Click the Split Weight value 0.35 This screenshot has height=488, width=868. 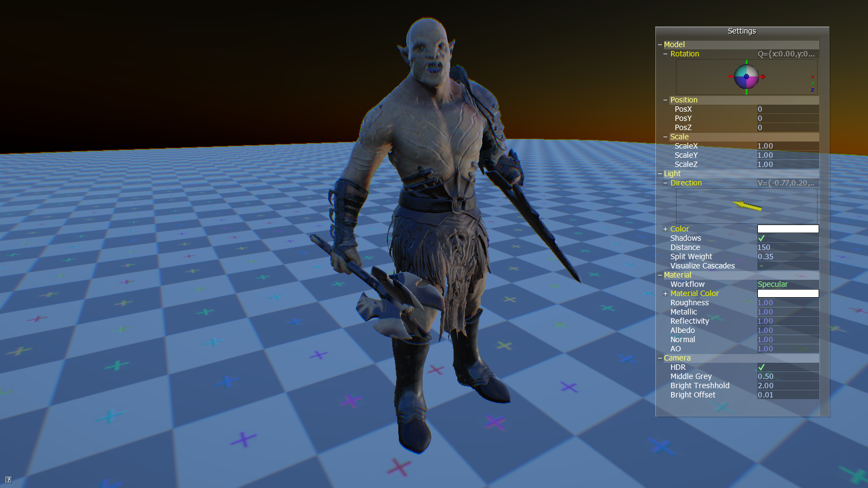point(788,256)
